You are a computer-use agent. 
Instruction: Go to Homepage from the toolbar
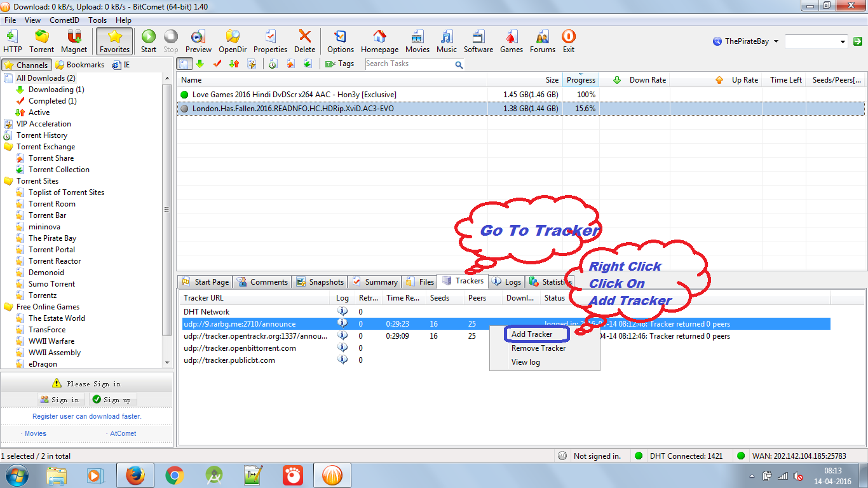click(x=380, y=41)
